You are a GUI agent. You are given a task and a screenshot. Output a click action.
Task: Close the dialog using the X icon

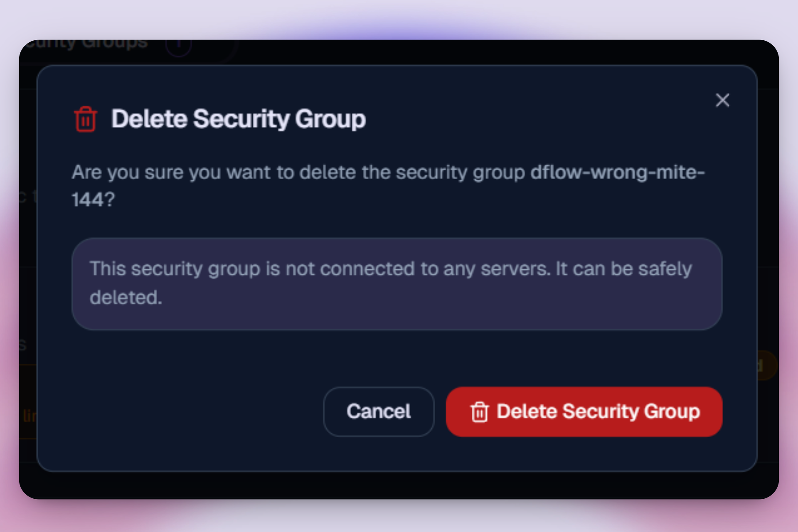722,100
